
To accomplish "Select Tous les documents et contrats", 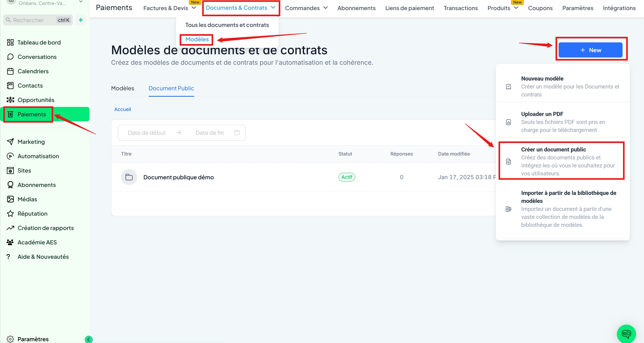I will point(227,25).
